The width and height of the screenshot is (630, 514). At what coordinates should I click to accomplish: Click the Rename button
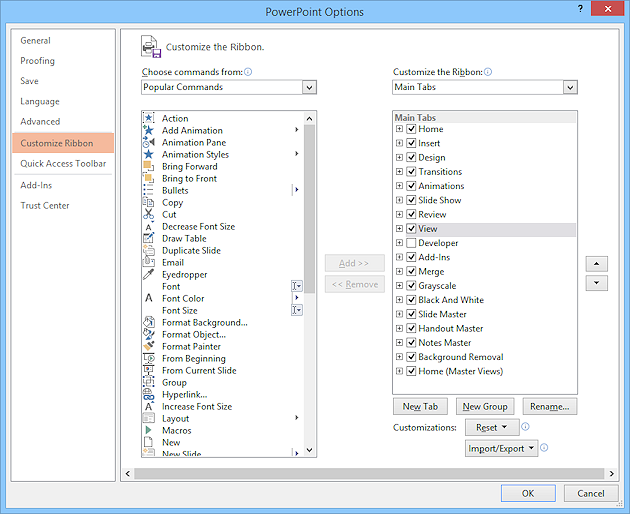(550, 406)
